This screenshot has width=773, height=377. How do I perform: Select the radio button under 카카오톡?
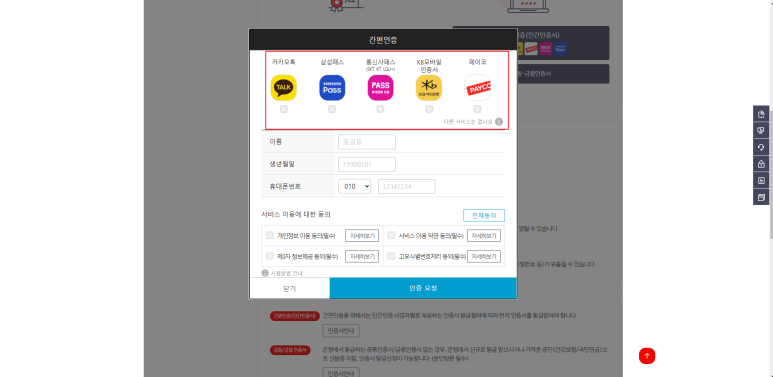point(283,109)
